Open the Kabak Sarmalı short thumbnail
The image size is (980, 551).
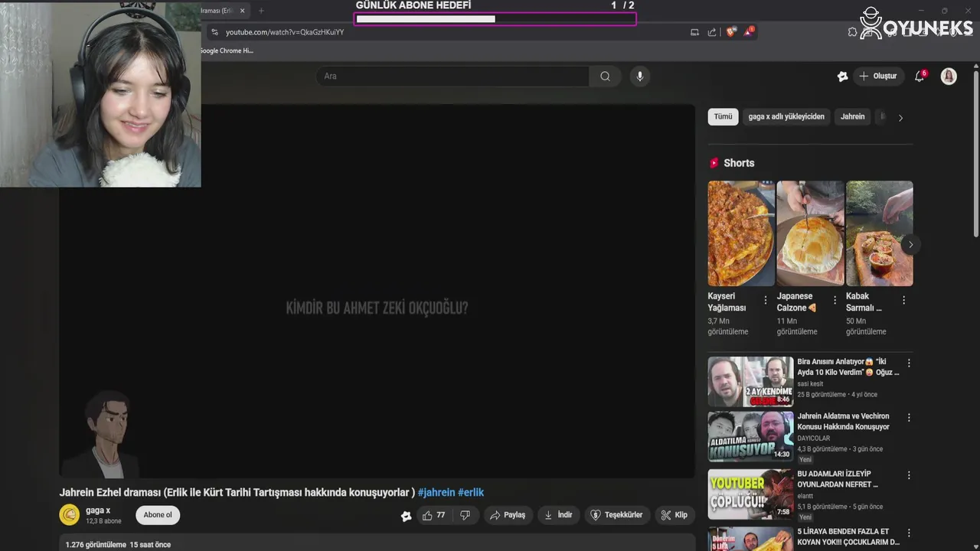879,233
